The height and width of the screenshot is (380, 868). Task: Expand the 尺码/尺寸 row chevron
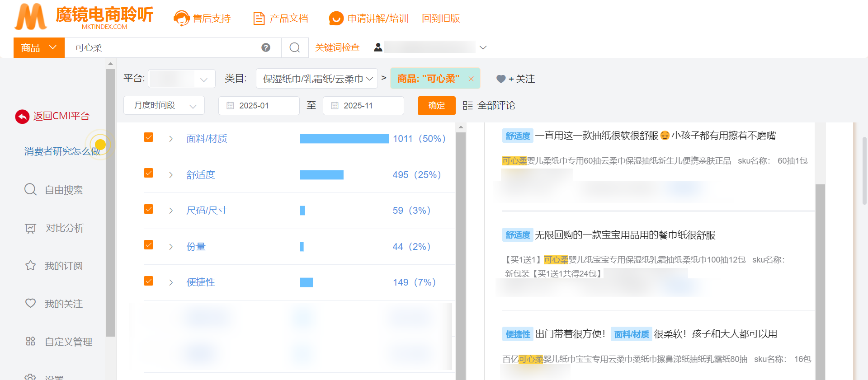(x=171, y=211)
